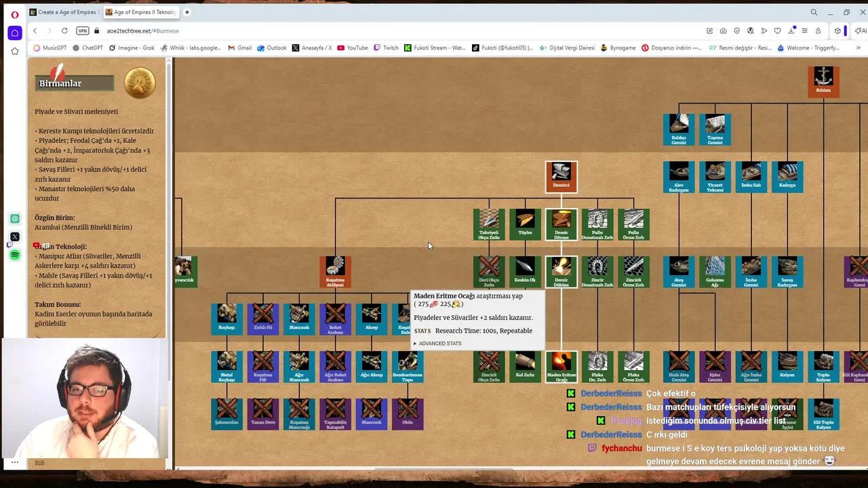Open the X (Twitter) sidebar icon
This screenshot has width=868, height=488.
pos(14,237)
